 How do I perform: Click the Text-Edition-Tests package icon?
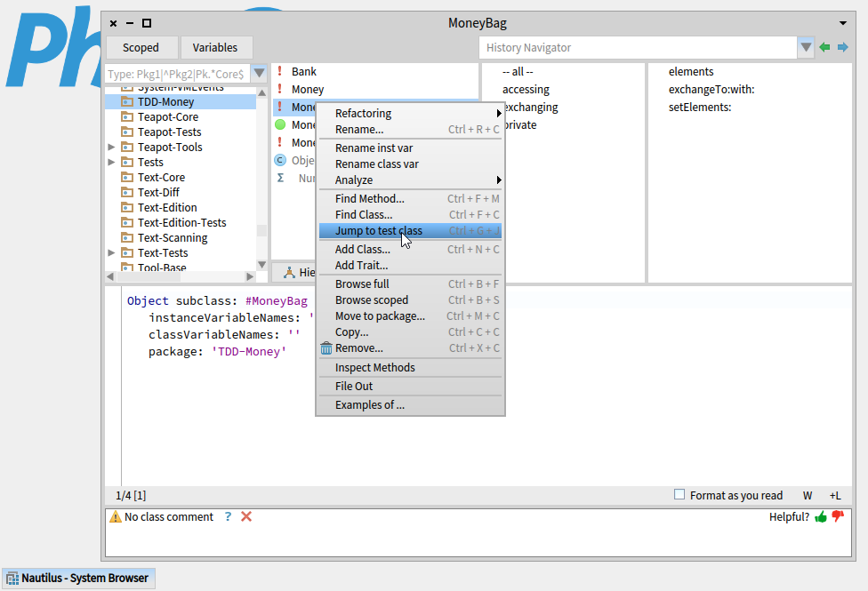pyautogui.click(x=127, y=222)
